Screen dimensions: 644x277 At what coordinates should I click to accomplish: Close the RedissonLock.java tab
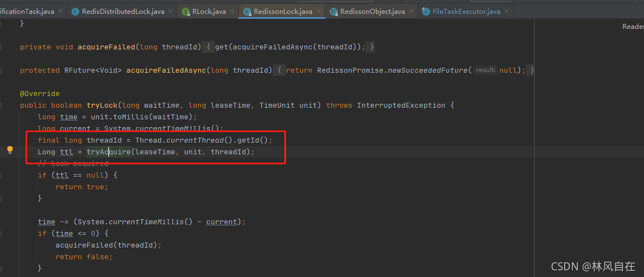(320, 12)
